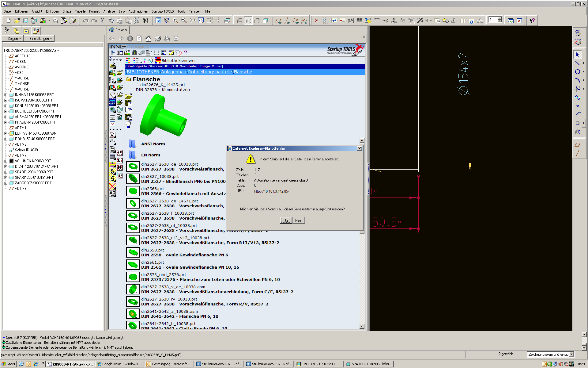Expand INNMA-1196-K09068.PRT tree node
The height and width of the screenshot is (368, 588).
(6, 95)
